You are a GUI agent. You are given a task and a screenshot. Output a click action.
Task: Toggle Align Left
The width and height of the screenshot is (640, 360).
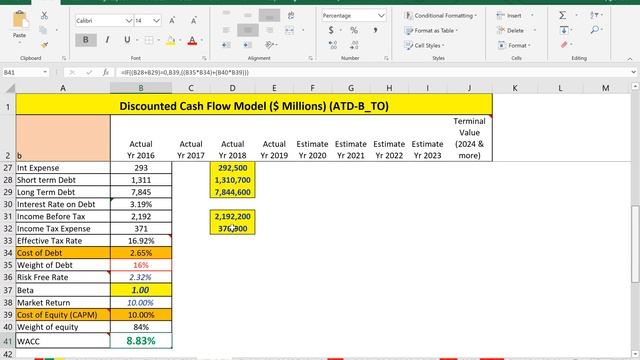[x=226, y=30]
